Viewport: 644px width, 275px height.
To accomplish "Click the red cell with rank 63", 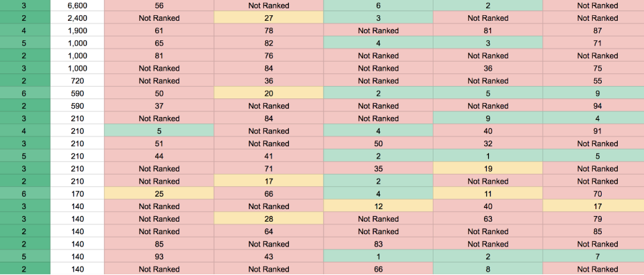I will point(488,219).
